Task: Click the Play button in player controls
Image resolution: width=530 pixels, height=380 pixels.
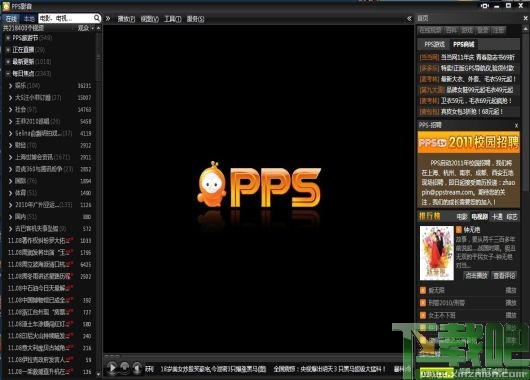Action: coord(111,368)
